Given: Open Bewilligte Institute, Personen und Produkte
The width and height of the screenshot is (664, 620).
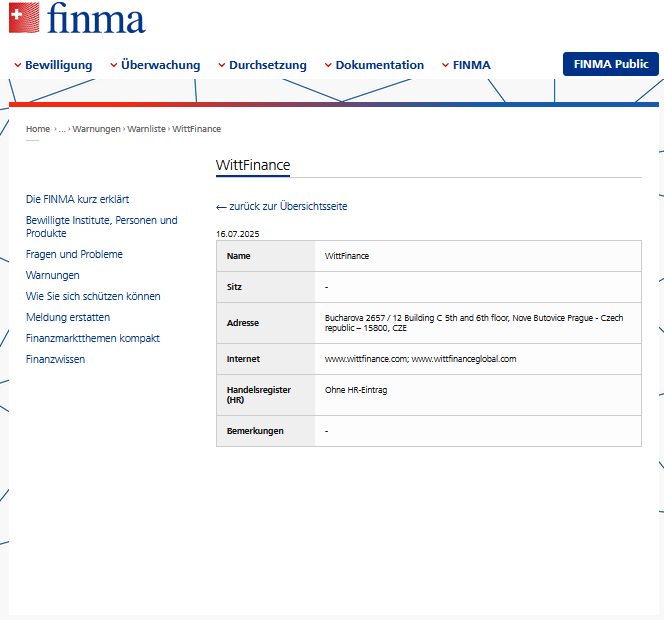Looking at the screenshot, I should 102,227.
